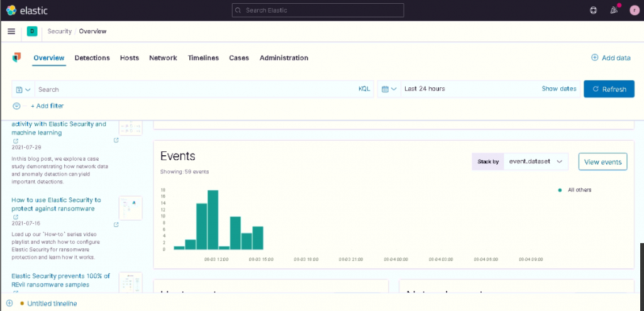Click the green D space avatar

pyautogui.click(x=32, y=31)
